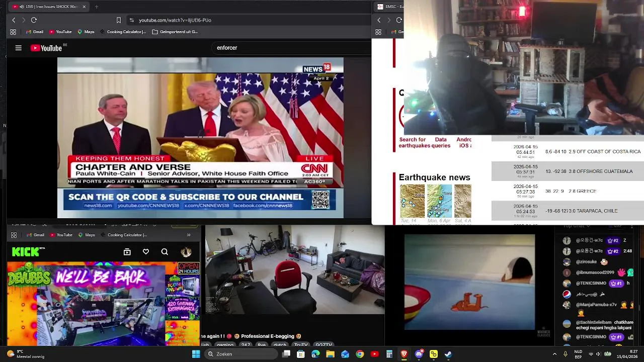Viewport: 644px width, 362px height.
Task: Open the apps grid icon in YouTube window bookmarks bar
Action: coord(13,32)
